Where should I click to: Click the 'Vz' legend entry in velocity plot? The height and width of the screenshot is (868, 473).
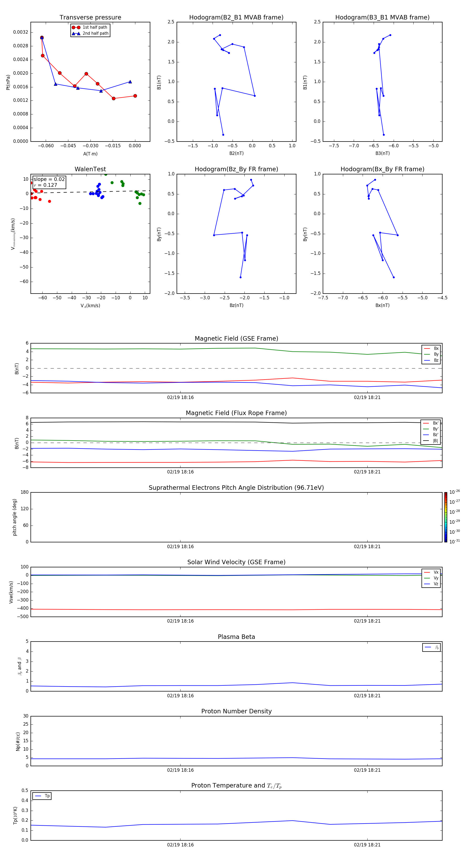pos(431,584)
